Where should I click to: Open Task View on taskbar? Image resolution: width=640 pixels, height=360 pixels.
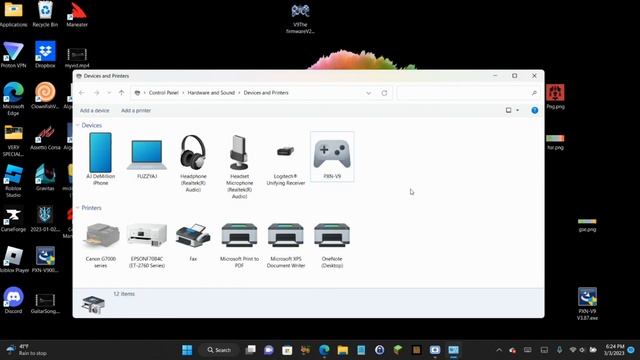250,350
